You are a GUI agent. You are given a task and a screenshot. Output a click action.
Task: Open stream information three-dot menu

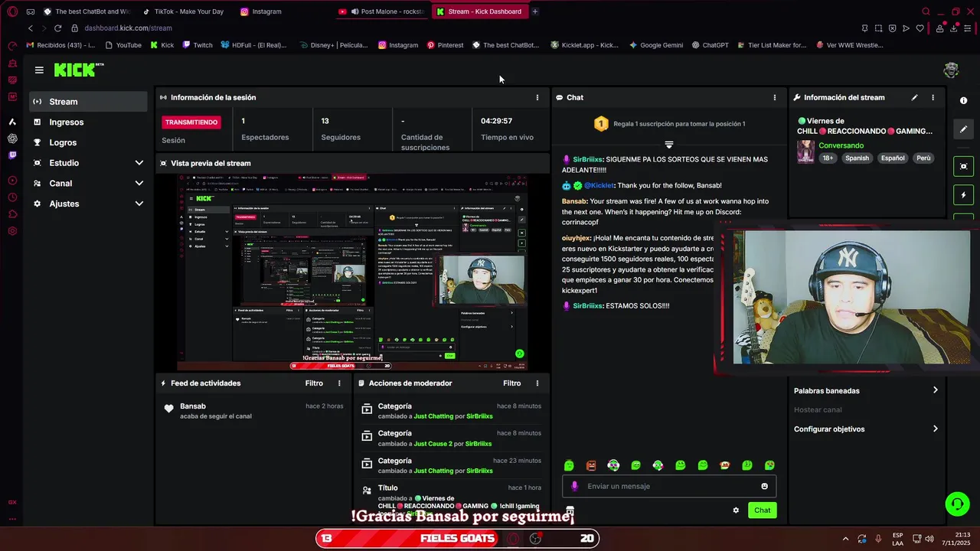933,97
